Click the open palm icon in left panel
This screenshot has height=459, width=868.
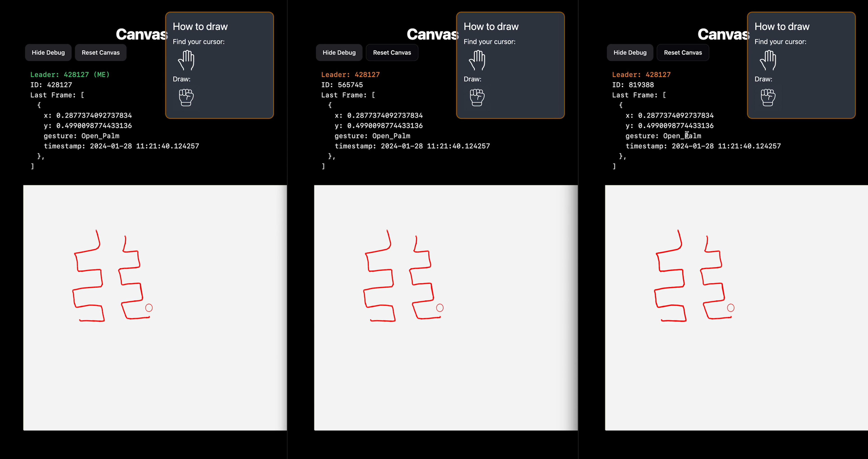(x=186, y=60)
